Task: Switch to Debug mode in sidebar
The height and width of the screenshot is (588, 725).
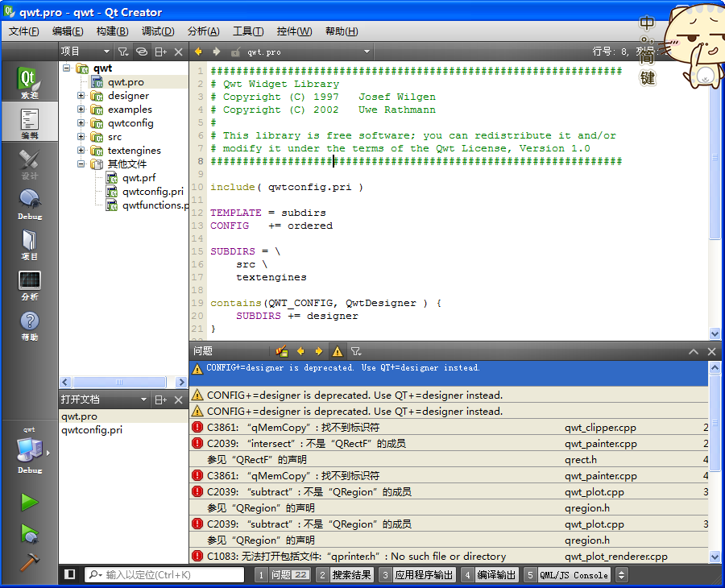Action: (x=29, y=204)
